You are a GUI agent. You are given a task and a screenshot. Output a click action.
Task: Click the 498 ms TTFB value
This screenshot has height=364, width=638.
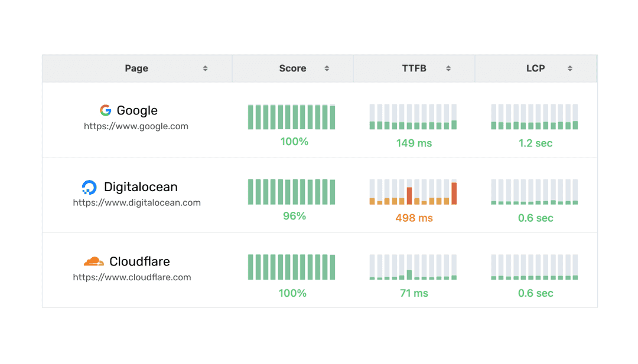point(414,218)
